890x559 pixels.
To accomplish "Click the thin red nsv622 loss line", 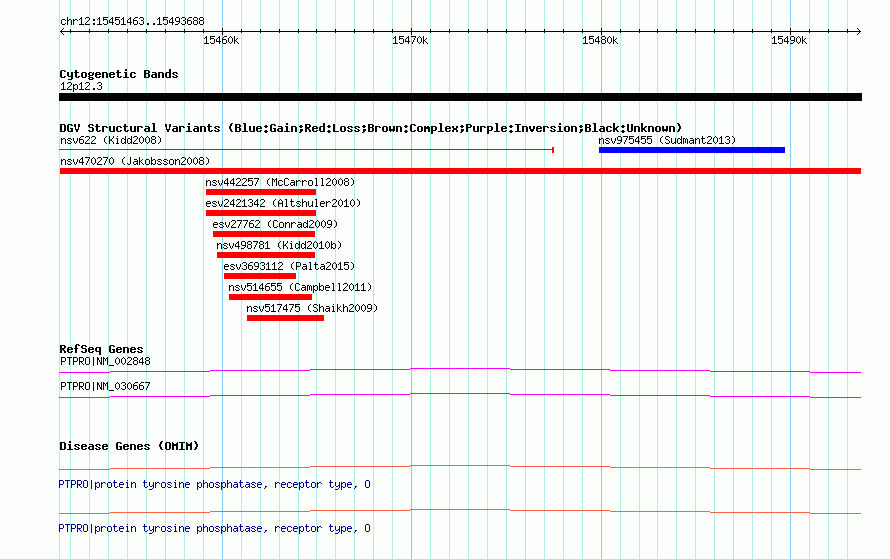I will point(307,150).
